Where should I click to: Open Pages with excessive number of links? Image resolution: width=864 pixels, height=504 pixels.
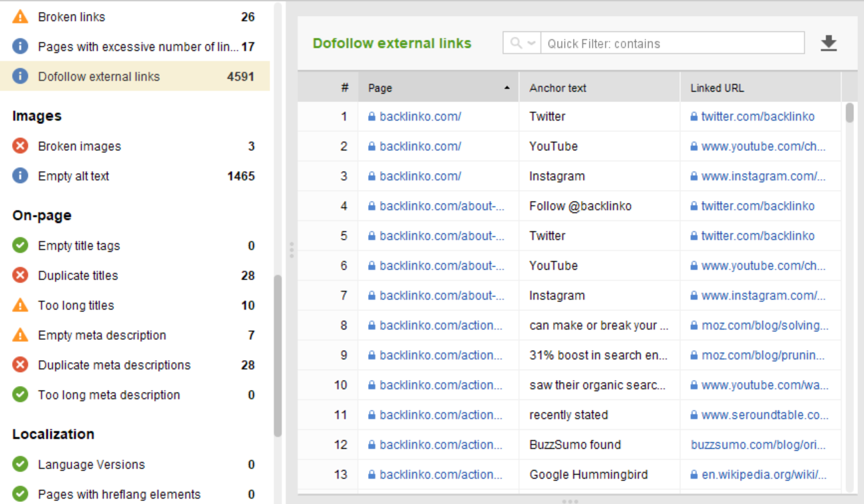(135, 46)
